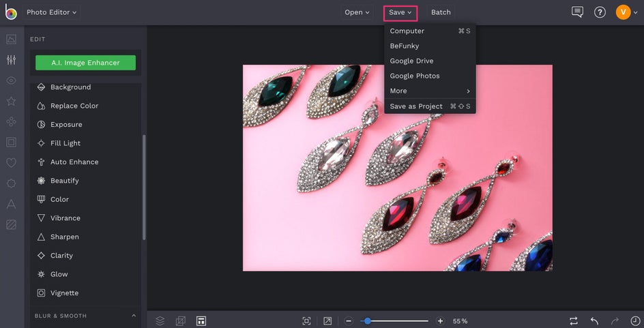Viewport: 644px width, 328px height.
Task: Click the compare original icon
Action: (573, 320)
